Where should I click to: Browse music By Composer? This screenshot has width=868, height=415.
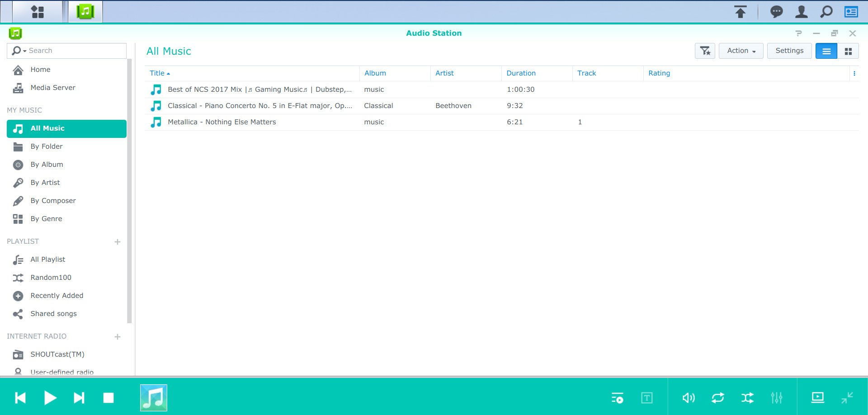tap(66, 201)
